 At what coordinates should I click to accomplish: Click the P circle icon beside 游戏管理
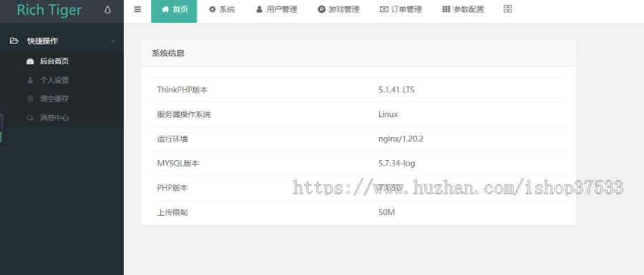321,9
